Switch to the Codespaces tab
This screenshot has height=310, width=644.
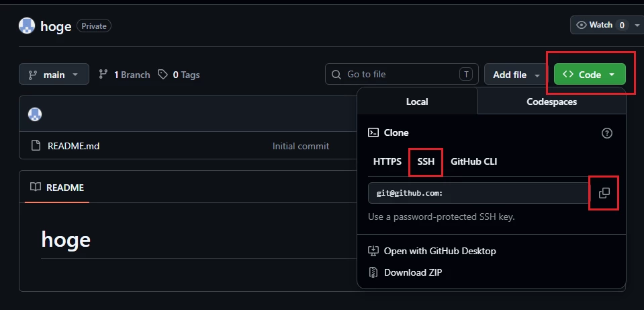[551, 101]
